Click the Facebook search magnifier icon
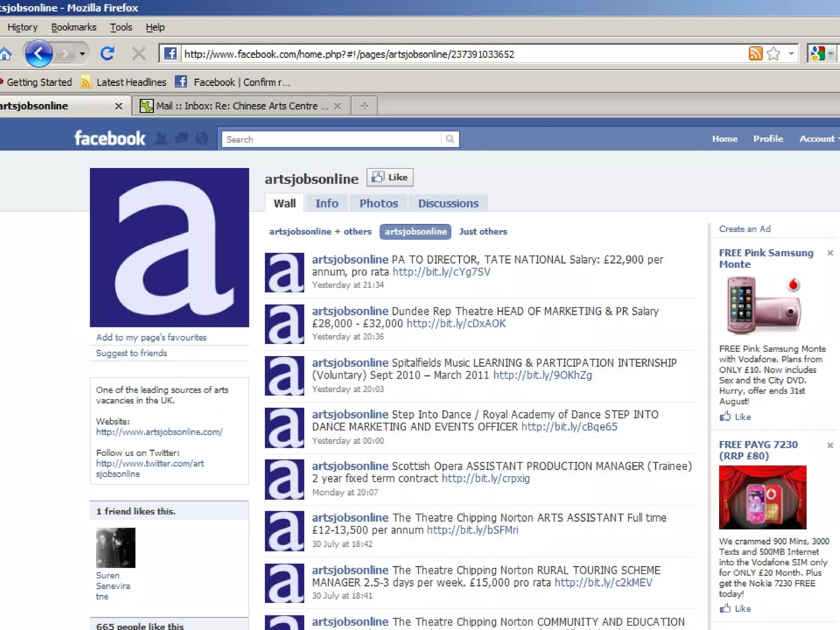This screenshot has height=630, width=840. pos(450,139)
